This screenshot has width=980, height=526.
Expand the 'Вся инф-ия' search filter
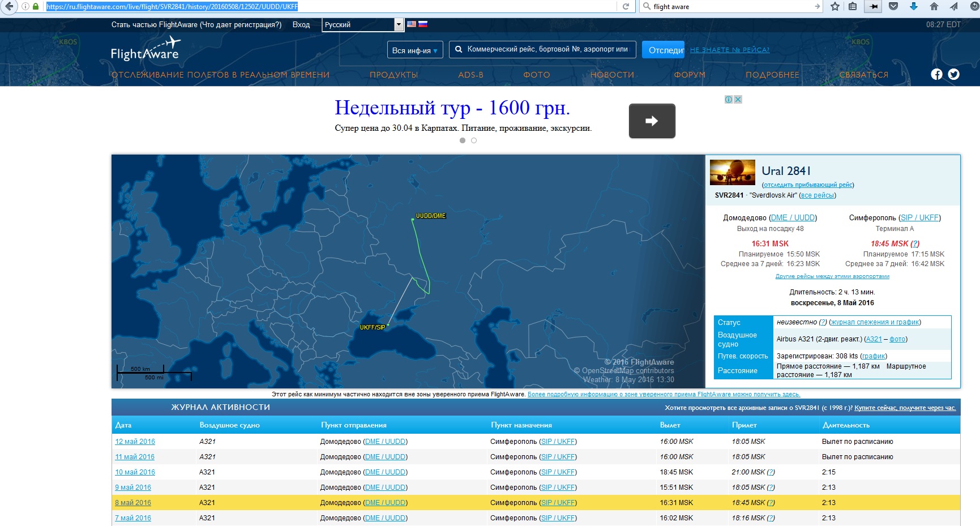pos(414,50)
